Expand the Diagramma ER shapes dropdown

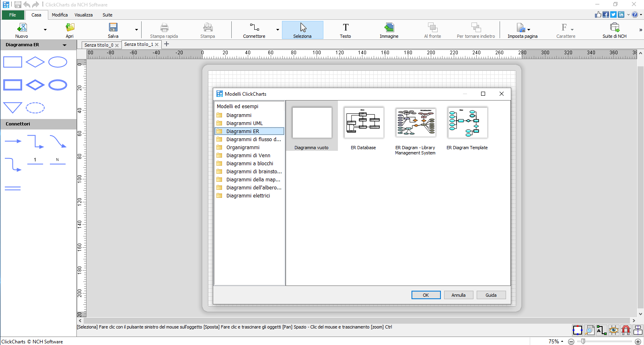point(65,45)
